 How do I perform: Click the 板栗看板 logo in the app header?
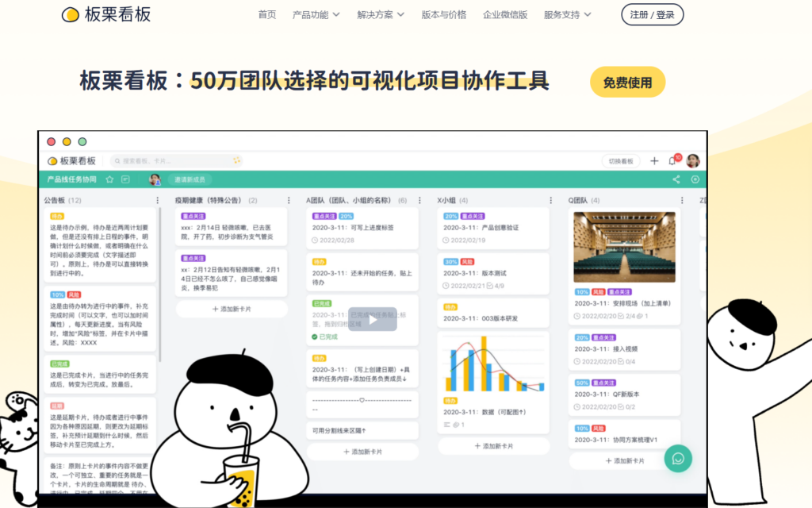71,161
